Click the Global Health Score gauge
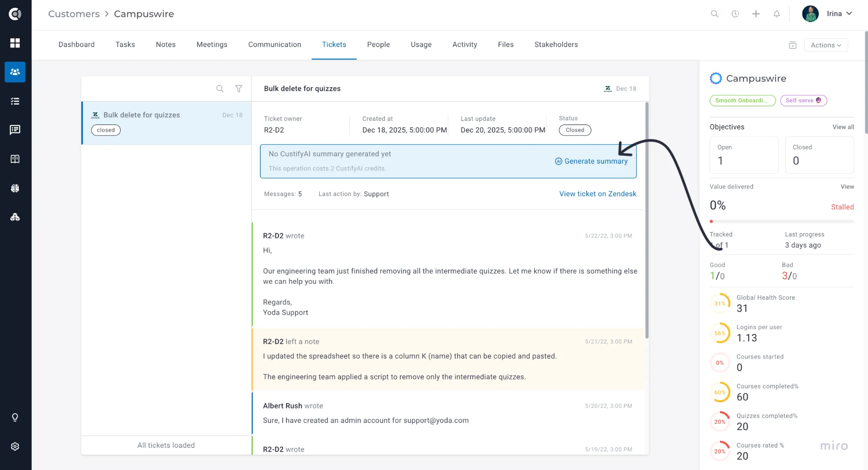 tap(720, 303)
